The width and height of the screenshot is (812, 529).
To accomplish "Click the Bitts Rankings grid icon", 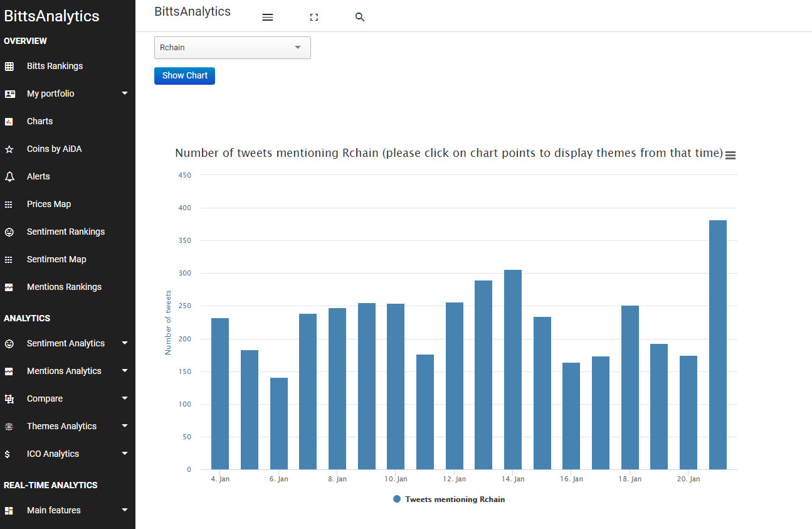I will (9, 66).
